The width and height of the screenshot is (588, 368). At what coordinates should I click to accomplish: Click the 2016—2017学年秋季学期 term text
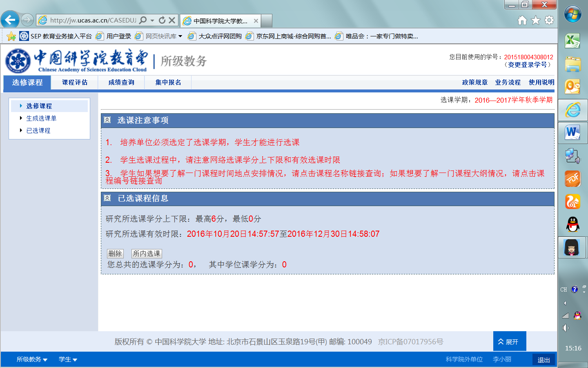click(x=513, y=100)
